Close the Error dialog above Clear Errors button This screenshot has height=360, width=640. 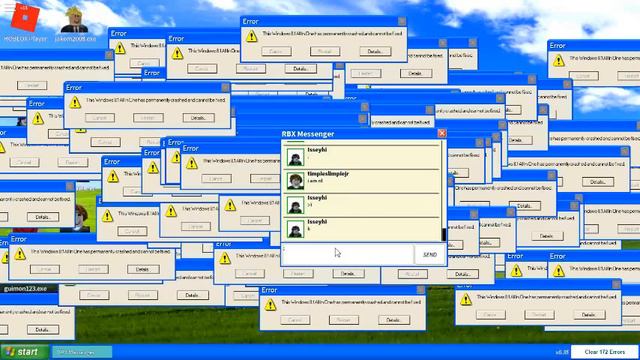(x=616, y=284)
